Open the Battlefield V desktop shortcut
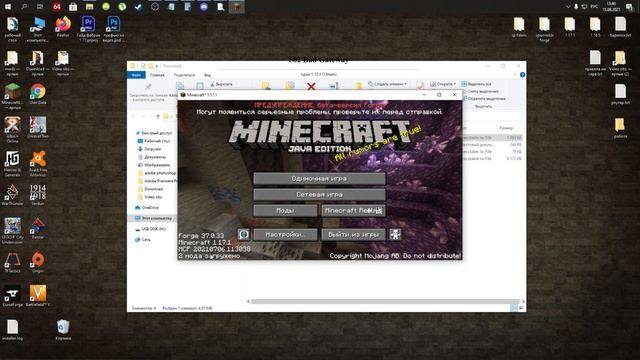 38,296
